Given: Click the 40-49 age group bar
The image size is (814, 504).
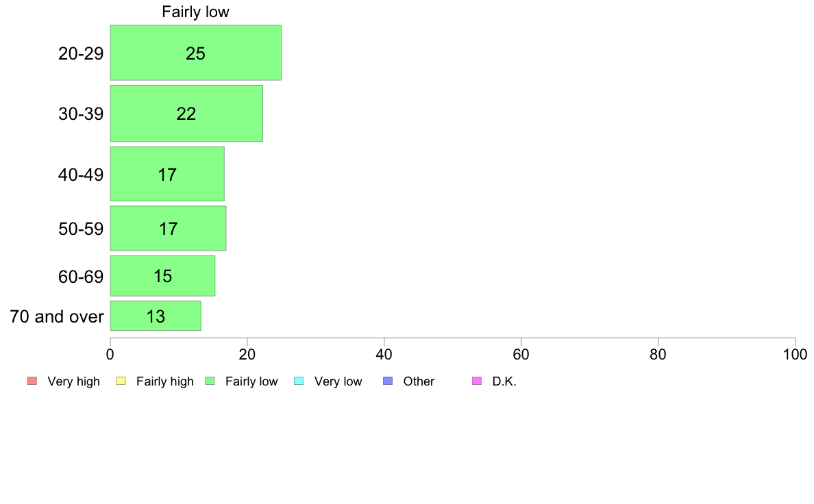Looking at the screenshot, I should [167, 174].
